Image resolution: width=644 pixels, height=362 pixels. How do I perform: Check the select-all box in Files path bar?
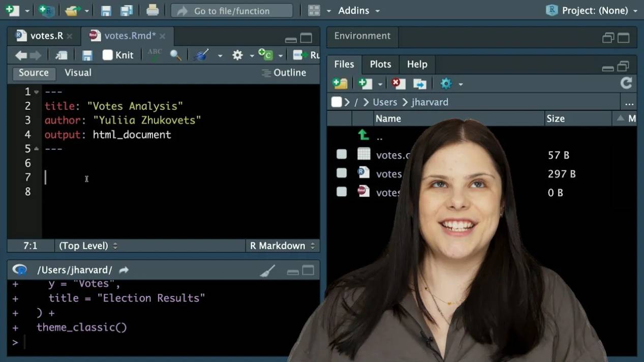pos(336,102)
